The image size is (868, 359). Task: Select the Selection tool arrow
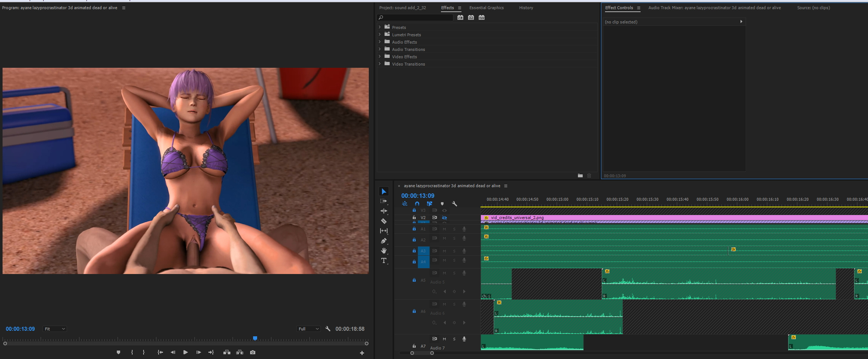tap(384, 192)
